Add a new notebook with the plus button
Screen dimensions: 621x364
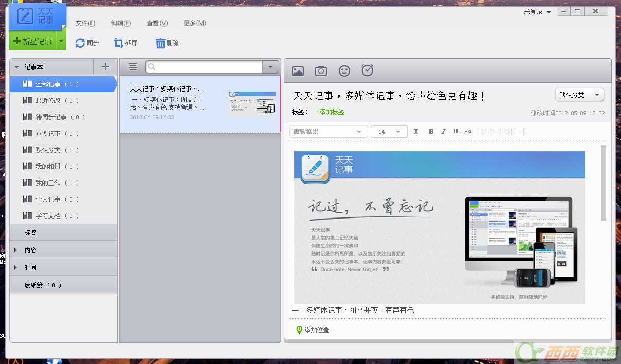pos(105,67)
